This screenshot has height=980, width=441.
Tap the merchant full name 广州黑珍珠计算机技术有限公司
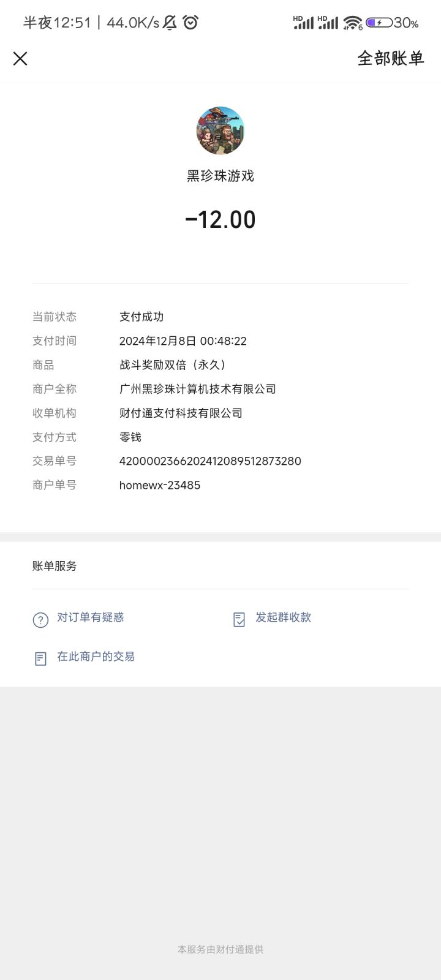point(198,389)
